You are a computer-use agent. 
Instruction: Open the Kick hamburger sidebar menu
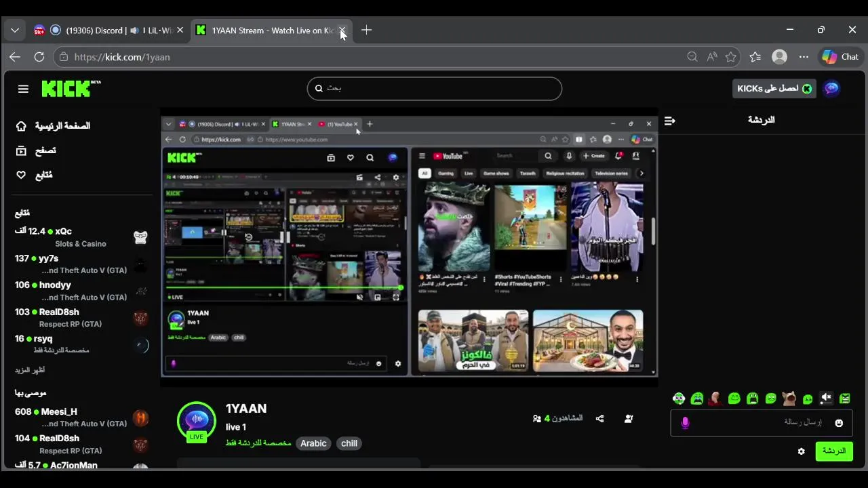tap(23, 89)
